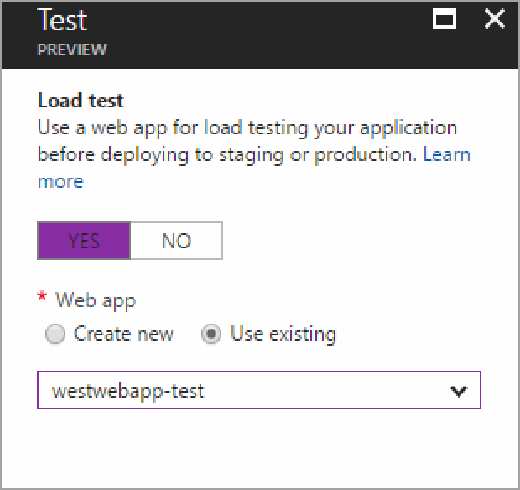
Task: Switch Load test toggle to YES
Action: [84, 240]
